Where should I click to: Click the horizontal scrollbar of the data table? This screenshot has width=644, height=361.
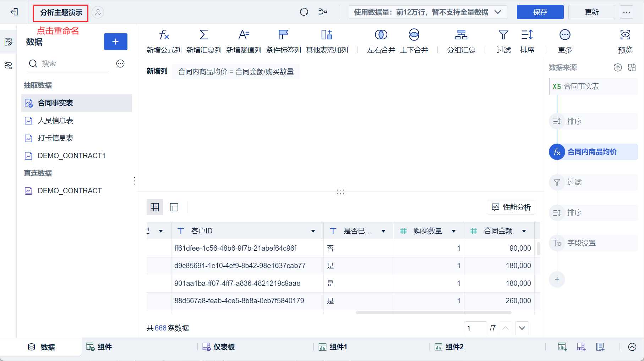pyautogui.click(x=433, y=312)
